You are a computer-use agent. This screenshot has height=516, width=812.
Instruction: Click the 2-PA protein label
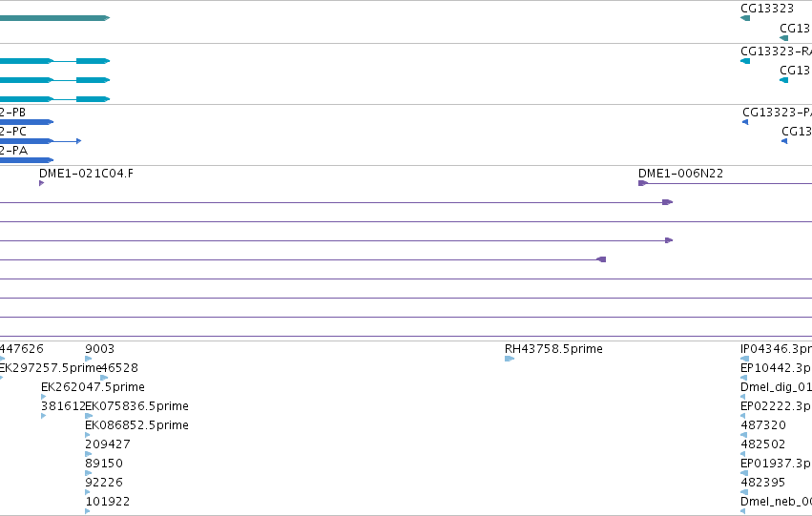tap(13, 151)
